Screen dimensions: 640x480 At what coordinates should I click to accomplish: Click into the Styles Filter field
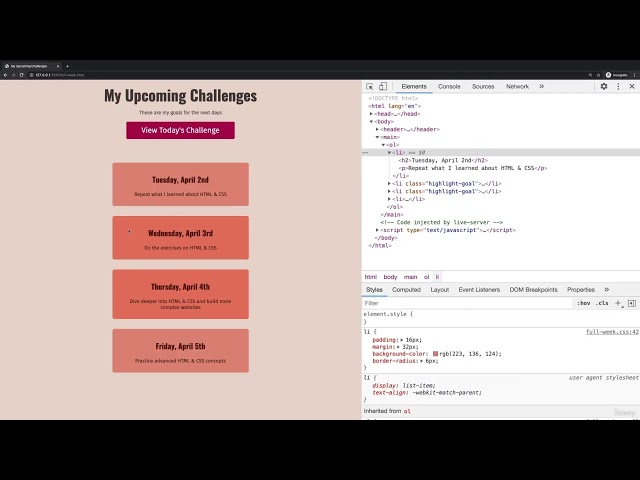(467, 303)
